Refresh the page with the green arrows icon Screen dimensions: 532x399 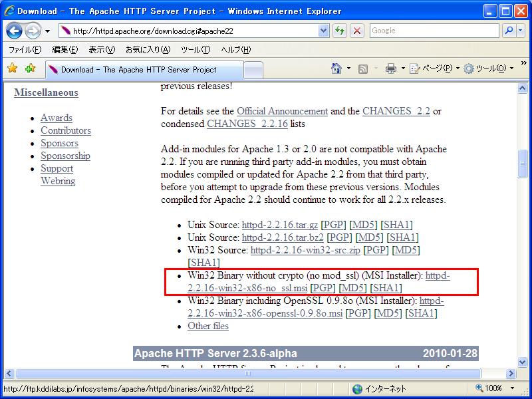[x=340, y=31]
